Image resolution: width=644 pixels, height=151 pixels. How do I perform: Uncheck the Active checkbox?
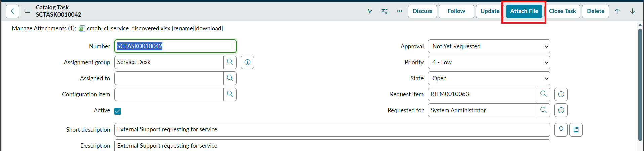click(118, 111)
